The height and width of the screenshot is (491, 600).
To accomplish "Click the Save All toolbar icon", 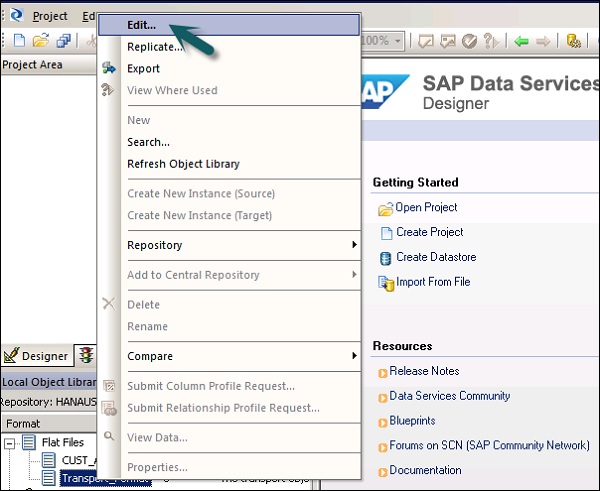I will coord(63,41).
